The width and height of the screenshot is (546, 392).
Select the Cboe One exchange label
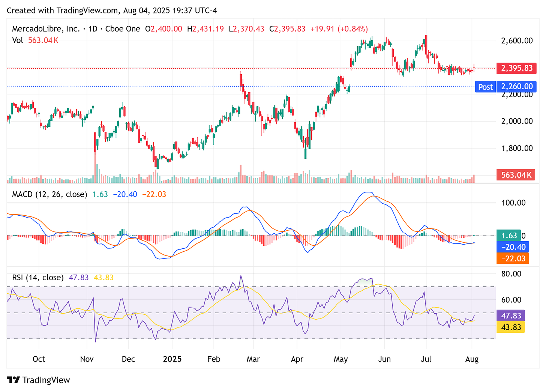pyautogui.click(x=123, y=29)
